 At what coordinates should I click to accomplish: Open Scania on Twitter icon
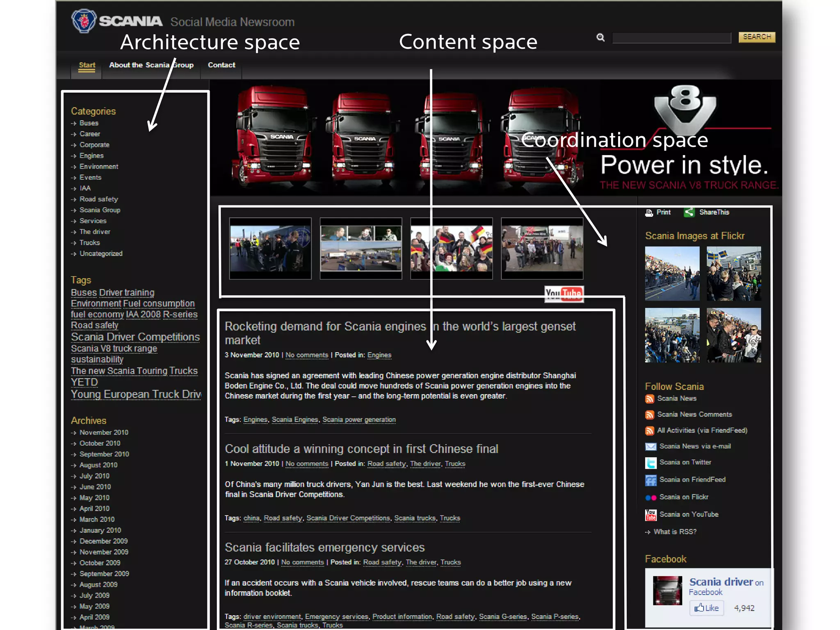tap(651, 463)
